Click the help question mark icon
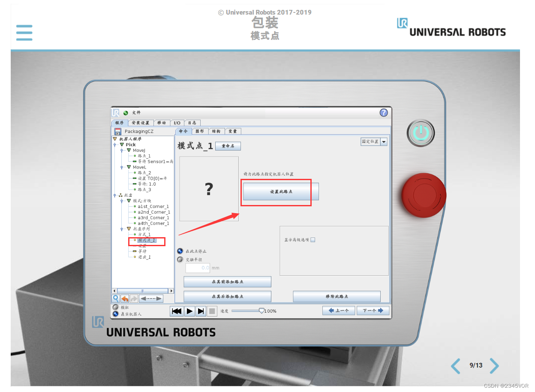The image size is (535, 392). 384,112
